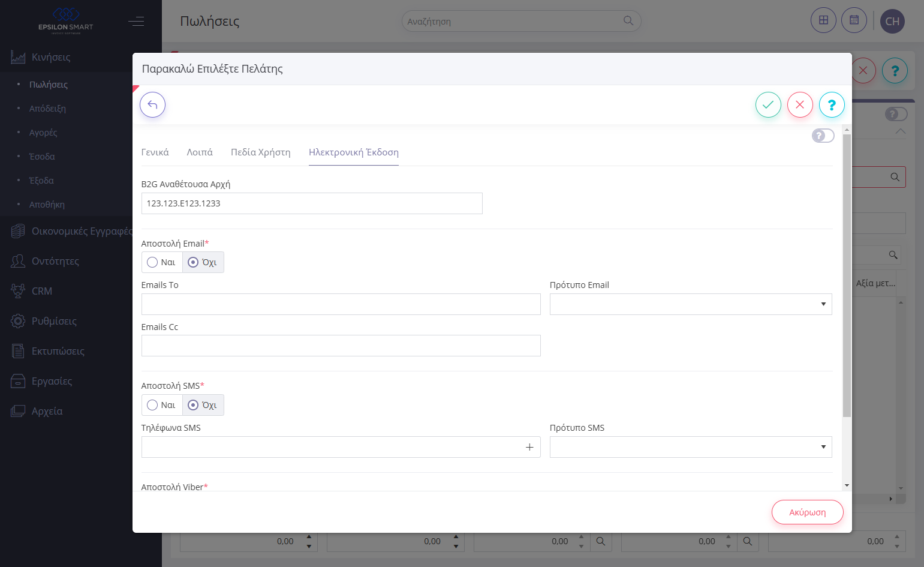Select Ναι for Αποστολή Email
924x567 pixels.
tap(162, 262)
